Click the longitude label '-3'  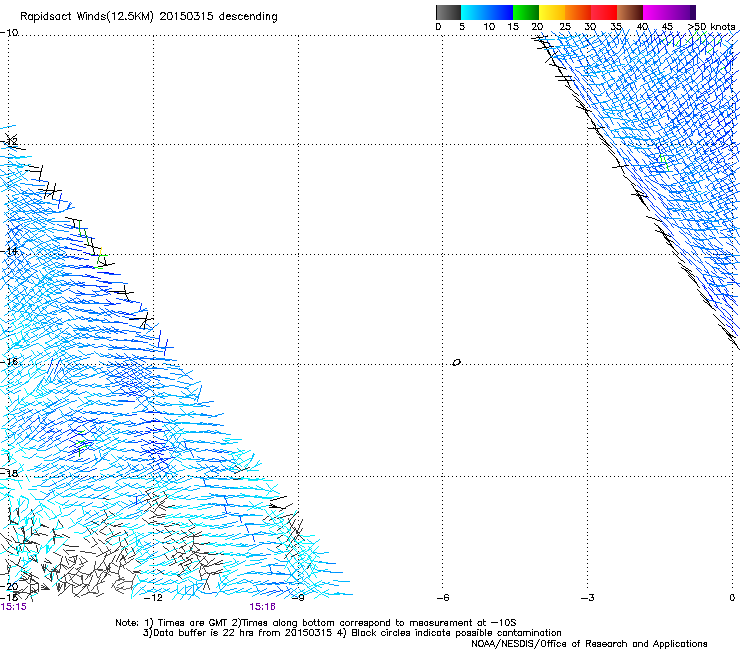coord(588,598)
